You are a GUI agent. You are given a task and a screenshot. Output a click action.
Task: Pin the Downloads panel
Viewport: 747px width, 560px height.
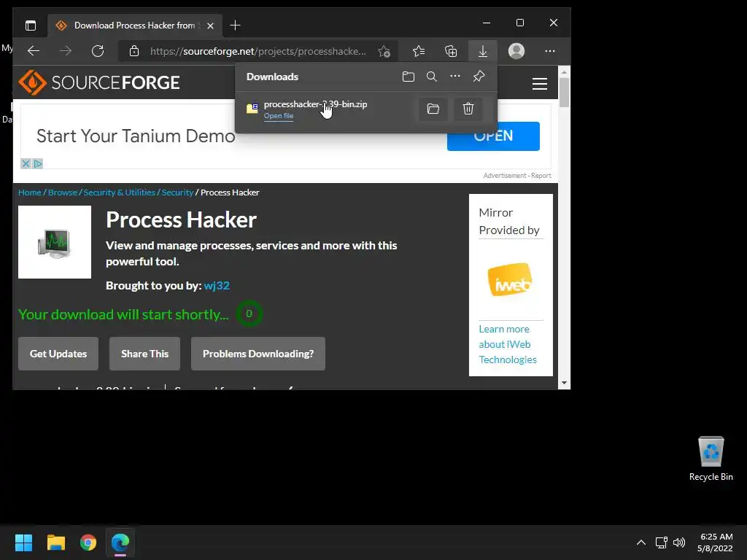pos(479,76)
